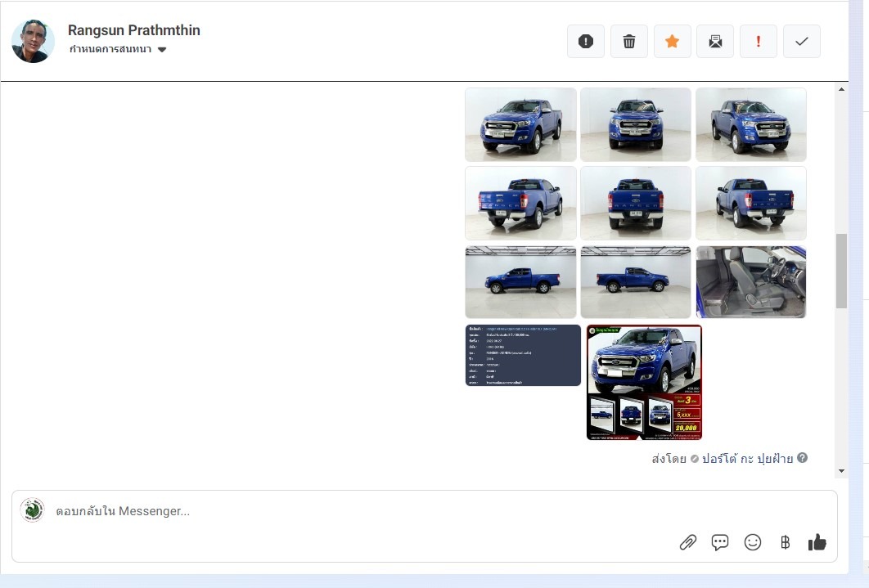Viewport: 869px width, 588px height.
Task: Mark the conversation as spam
Action: point(586,42)
